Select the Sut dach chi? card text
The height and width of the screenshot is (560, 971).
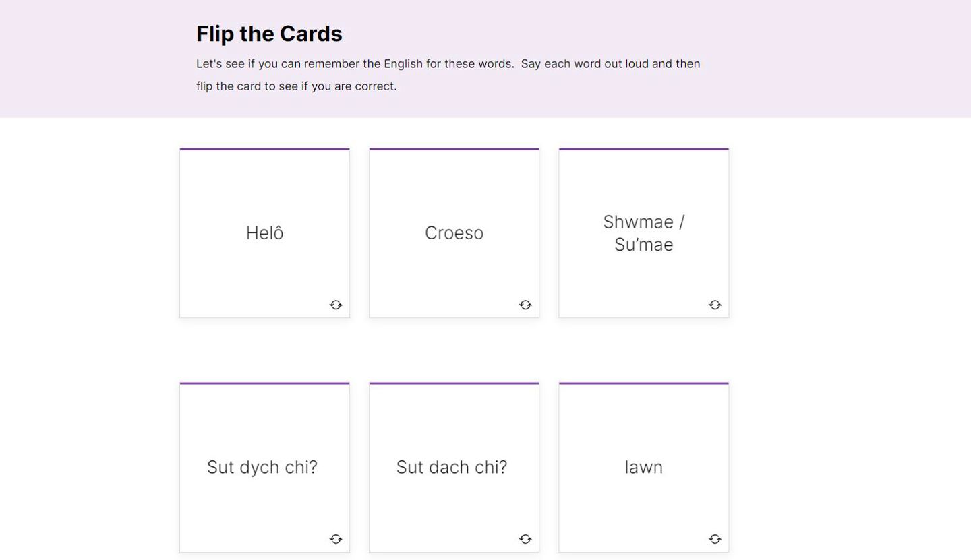pyautogui.click(x=451, y=467)
